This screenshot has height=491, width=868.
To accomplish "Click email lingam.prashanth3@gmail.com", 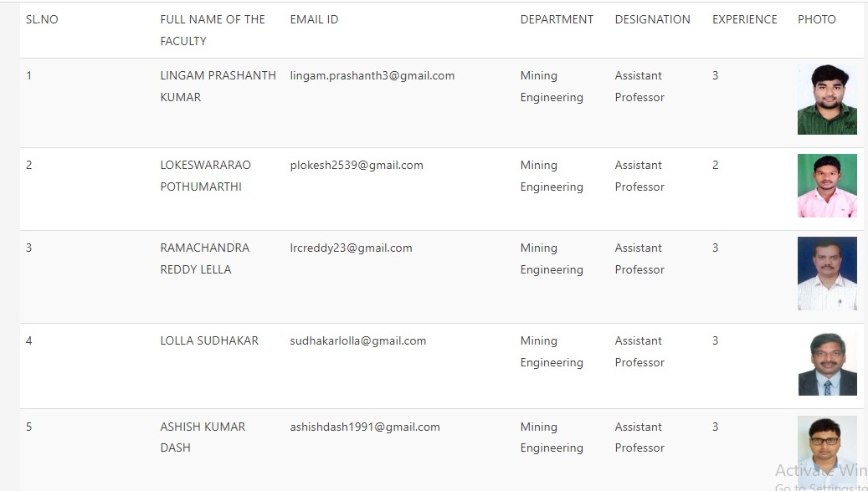I will point(372,76).
